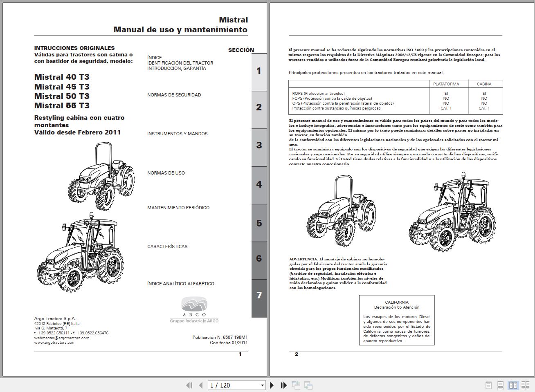Viewport: 535px width, 392px height.
Task: Click the roll-bar tractor drawing on page 2
Action: (341, 210)
